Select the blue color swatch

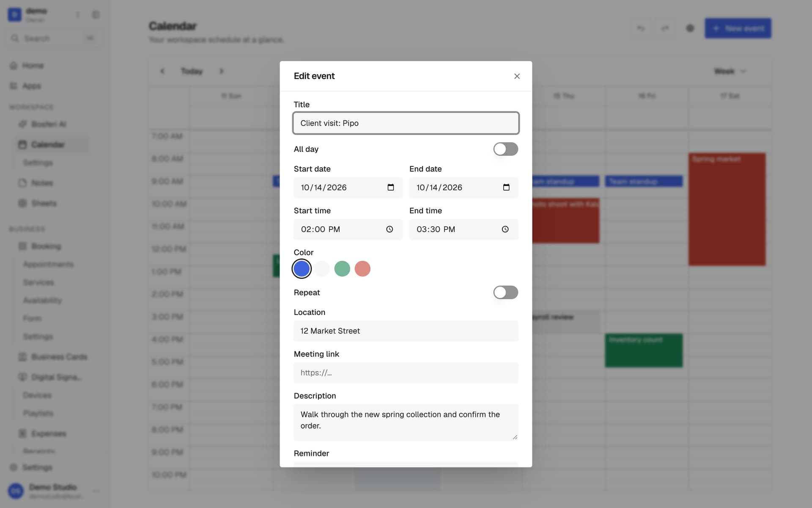[302, 269]
